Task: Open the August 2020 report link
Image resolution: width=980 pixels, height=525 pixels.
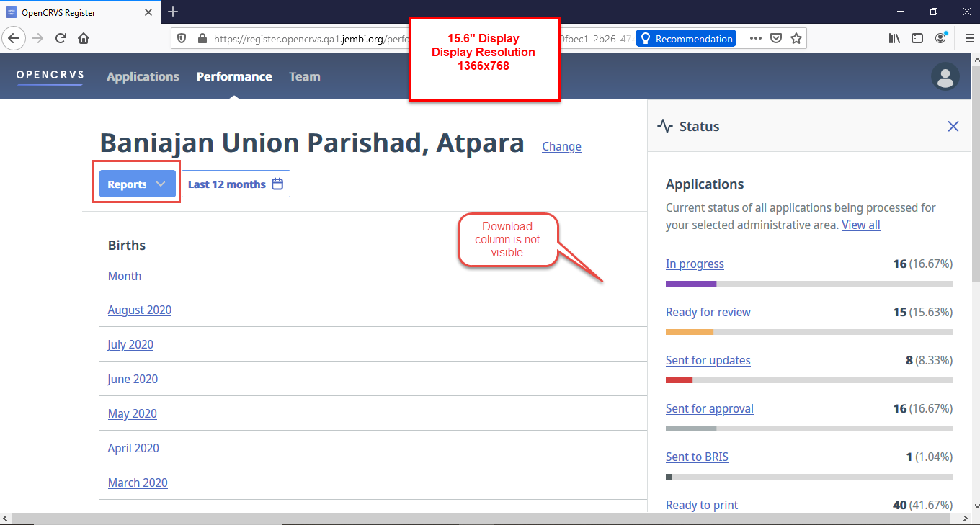Action: coord(139,310)
